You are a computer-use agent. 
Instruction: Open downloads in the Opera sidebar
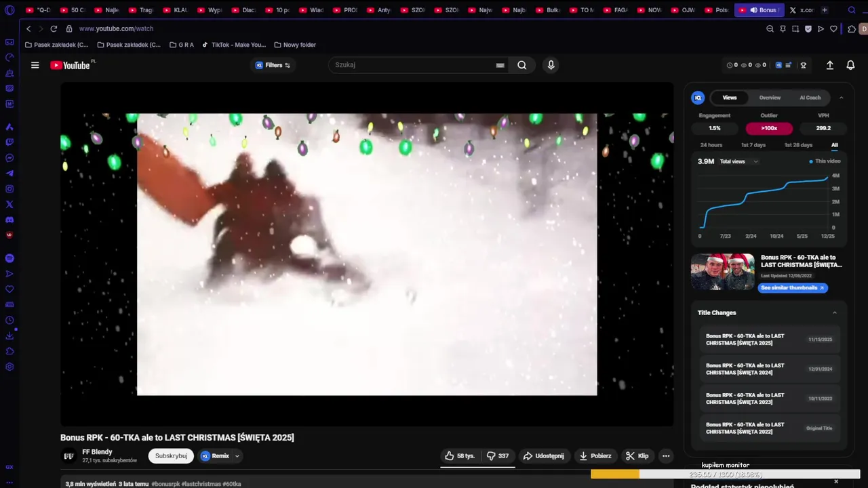click(x=9, y=335)
